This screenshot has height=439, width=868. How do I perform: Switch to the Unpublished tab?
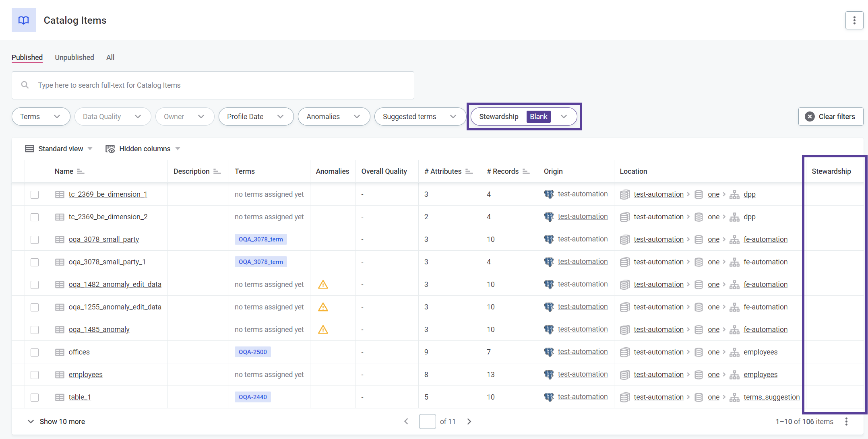tap(74, 58)
